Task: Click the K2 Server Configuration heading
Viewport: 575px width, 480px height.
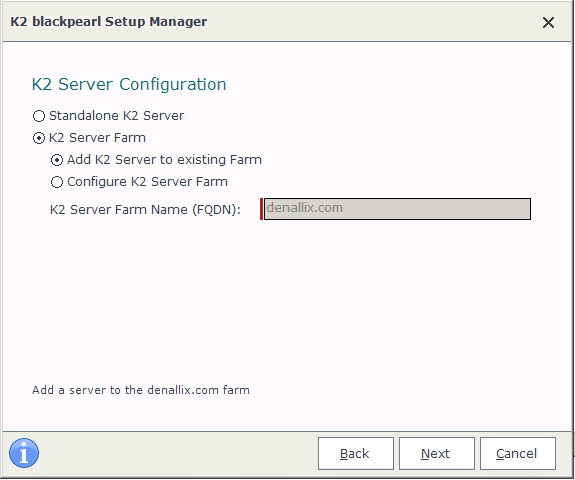Action: [129, 84]
